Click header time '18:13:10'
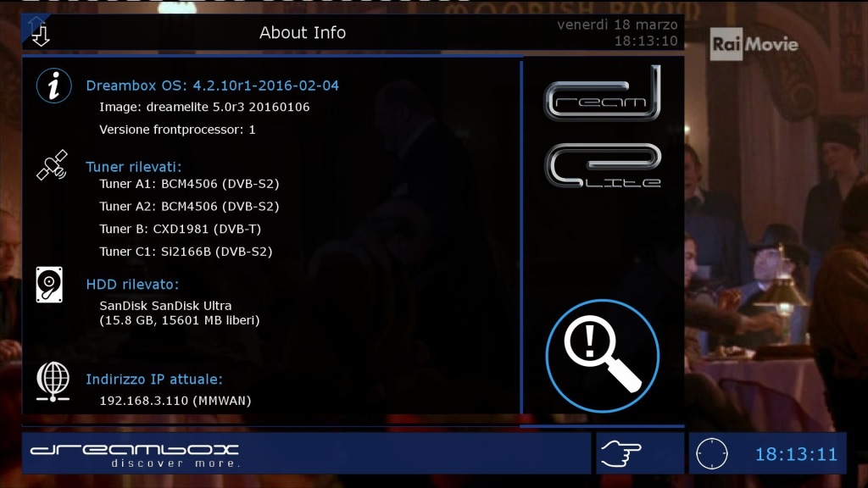This screenshot has height=488, width=868. (x=646, y=41)
